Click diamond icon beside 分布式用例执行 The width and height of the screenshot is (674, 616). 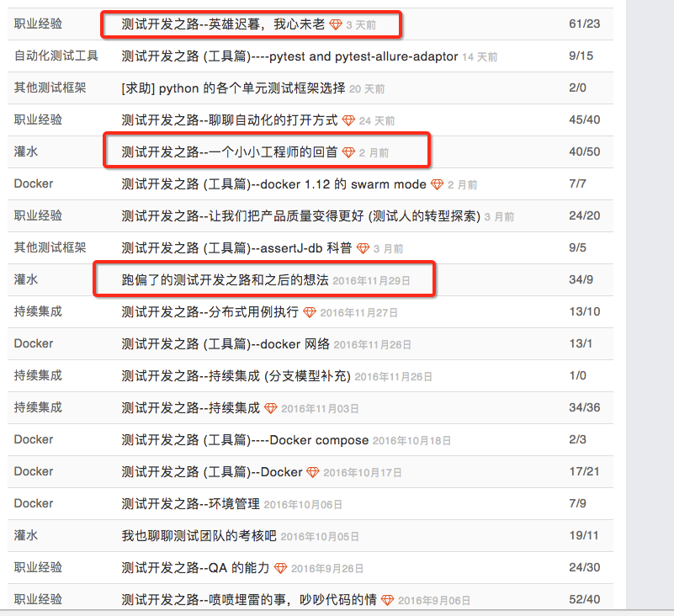click(x=310, y=312)
